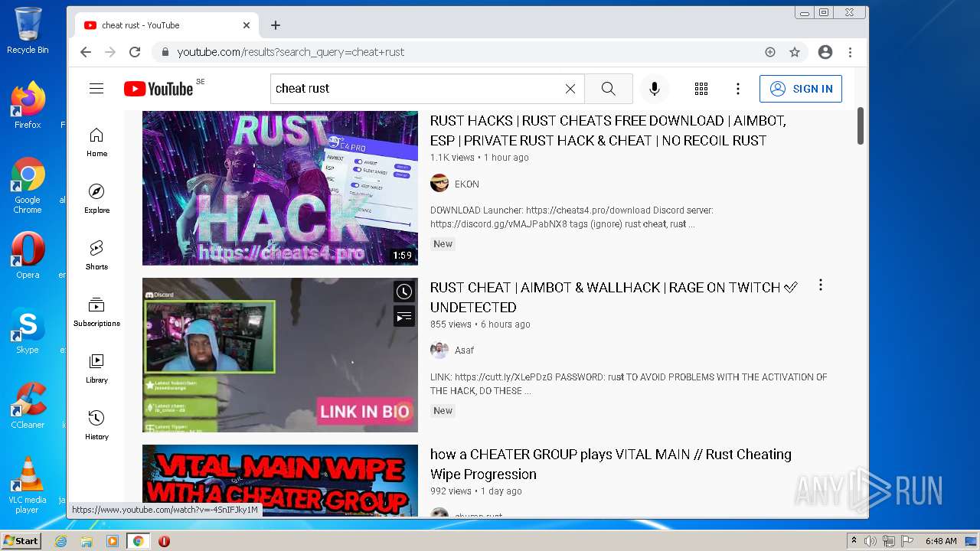Open Chrome's three-dot menu
The image size is (980, 551).
[x=850, y=52]
